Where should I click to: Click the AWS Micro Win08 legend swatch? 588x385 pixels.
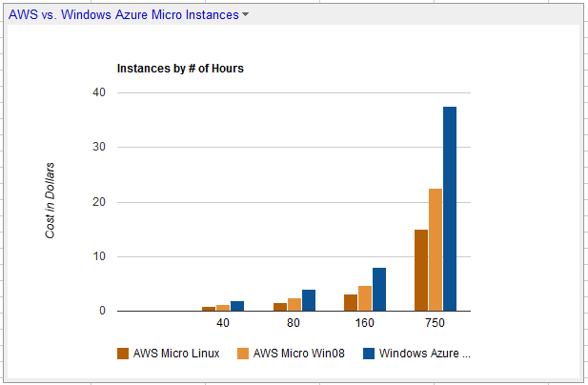243,354
